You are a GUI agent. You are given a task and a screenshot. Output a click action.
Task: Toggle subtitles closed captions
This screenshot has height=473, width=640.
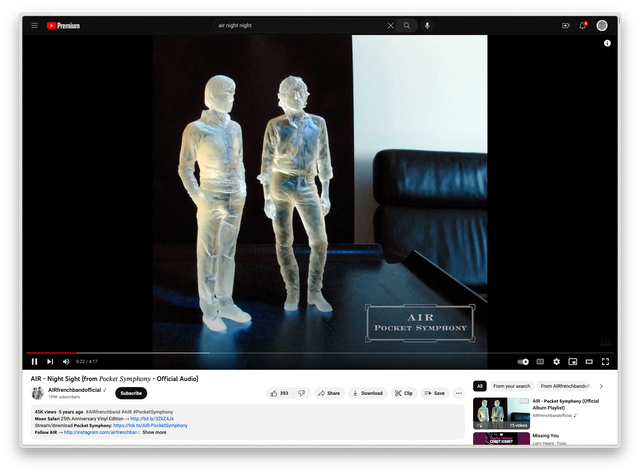[540, 362]
